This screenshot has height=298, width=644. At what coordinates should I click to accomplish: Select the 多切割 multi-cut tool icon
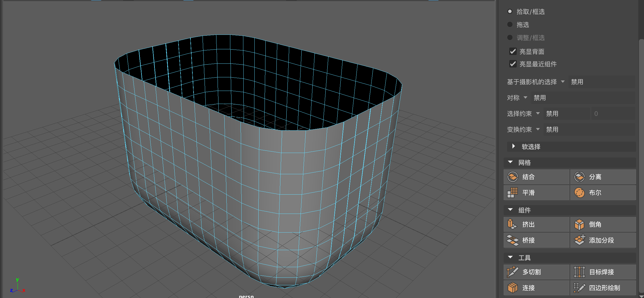513,272
